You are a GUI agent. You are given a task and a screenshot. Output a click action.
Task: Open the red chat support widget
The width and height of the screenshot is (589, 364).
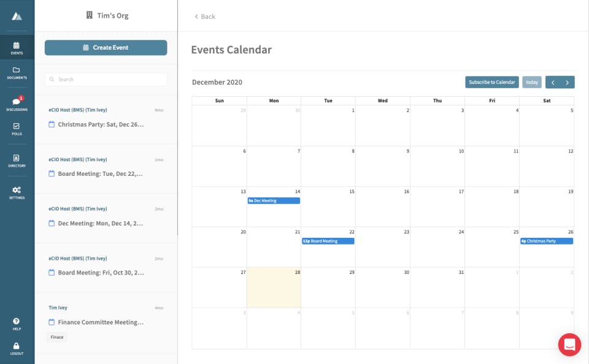click(x=569, y=344)
